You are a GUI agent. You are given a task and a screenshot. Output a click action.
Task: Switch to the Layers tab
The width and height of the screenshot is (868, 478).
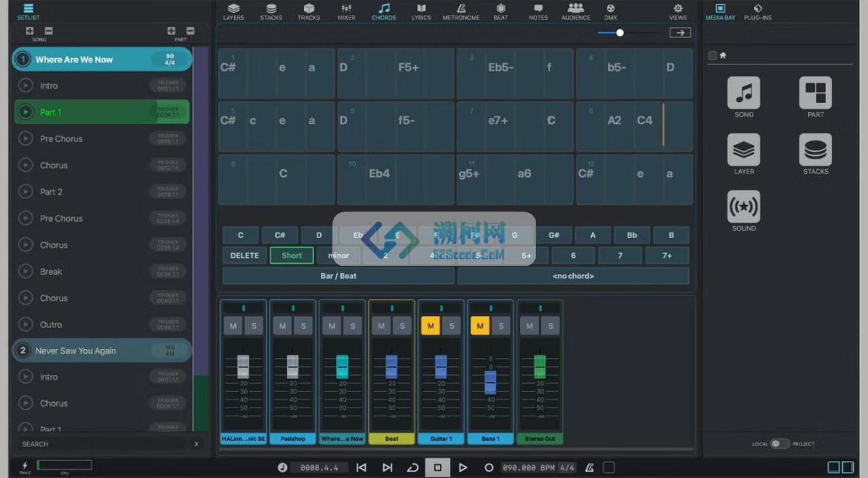(233, 11)
